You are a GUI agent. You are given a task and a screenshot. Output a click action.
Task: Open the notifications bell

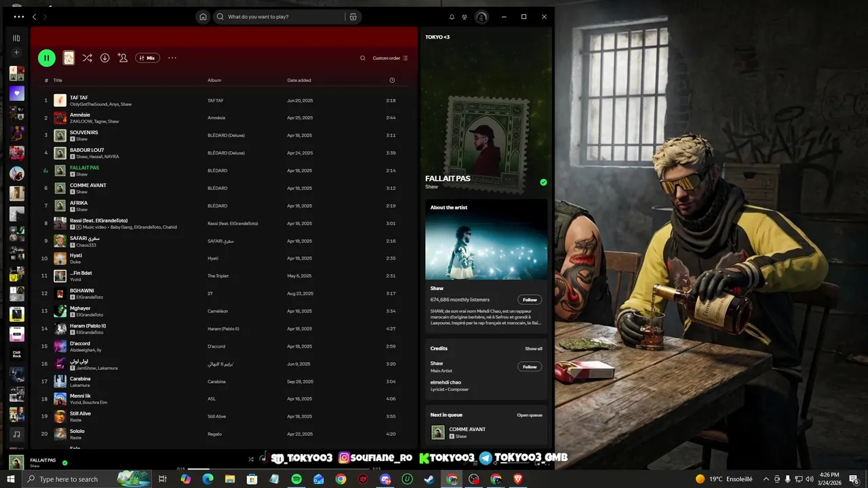[452, 17]
